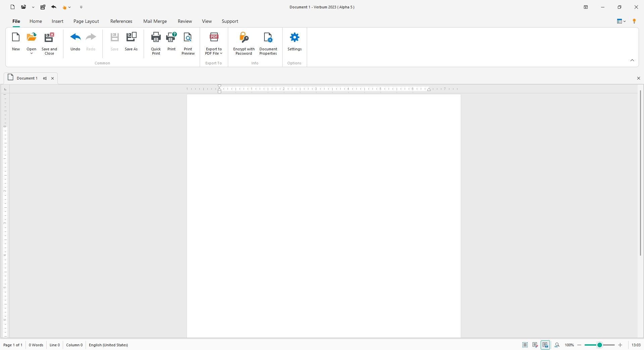The height and width of the screenshot is (350, 644).
Task: Collapse the ribbon using the chevron
Action: pyautogui.click(x=632, y=60)
